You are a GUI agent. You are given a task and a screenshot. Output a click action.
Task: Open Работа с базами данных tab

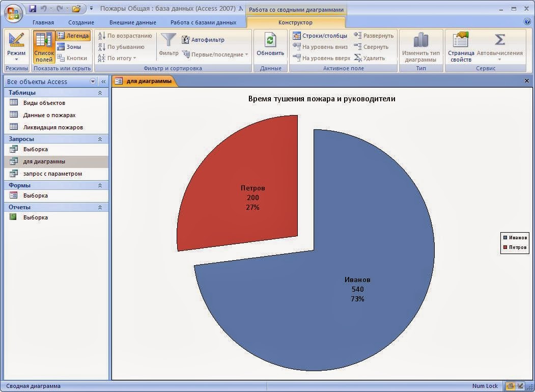click(203, 22)
